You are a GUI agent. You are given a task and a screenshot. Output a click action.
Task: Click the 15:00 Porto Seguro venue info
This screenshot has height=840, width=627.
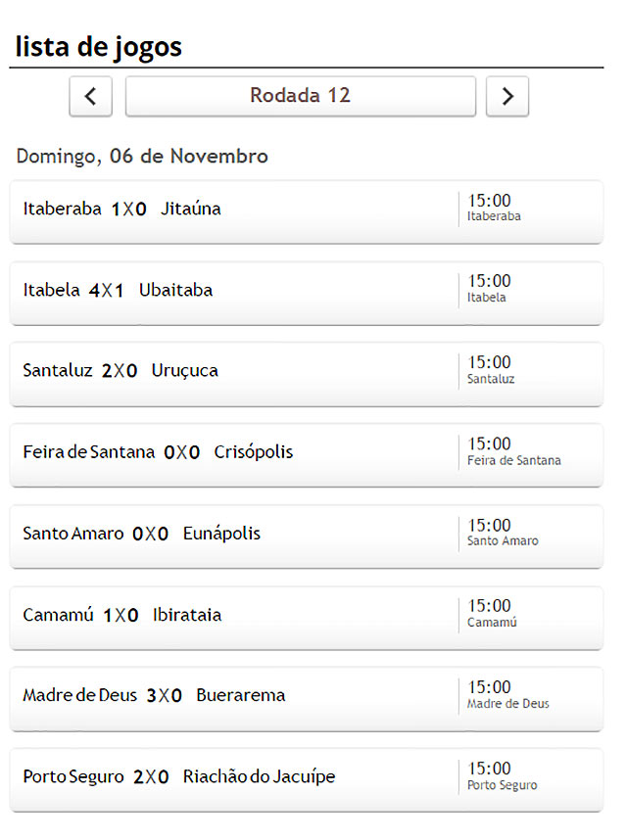pyautogui.click(x=503, y=776)
